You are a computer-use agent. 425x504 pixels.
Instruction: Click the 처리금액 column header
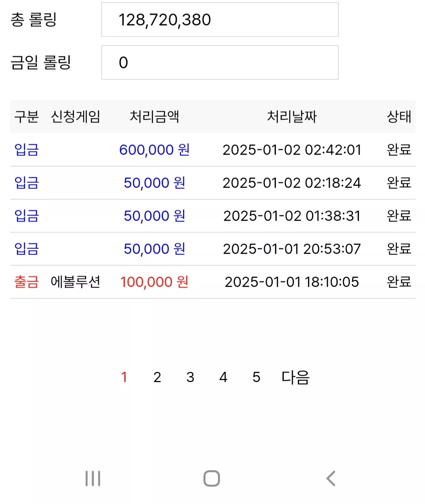pyautogui.click(x=154, y=117)
